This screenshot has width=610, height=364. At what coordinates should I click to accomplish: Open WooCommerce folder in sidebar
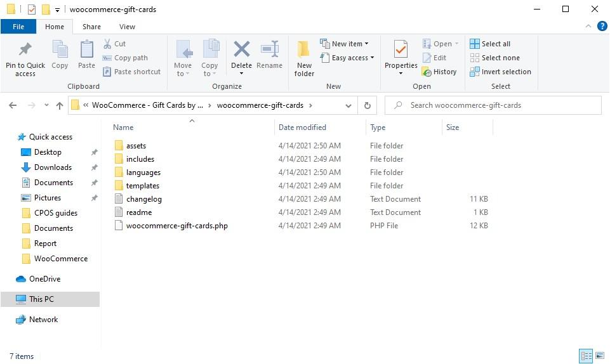(61, 259)
